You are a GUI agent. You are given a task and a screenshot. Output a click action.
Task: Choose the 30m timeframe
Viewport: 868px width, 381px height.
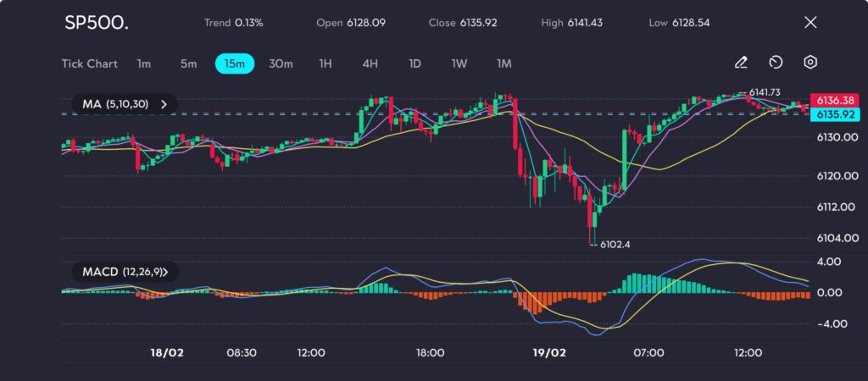coord(281,63)
